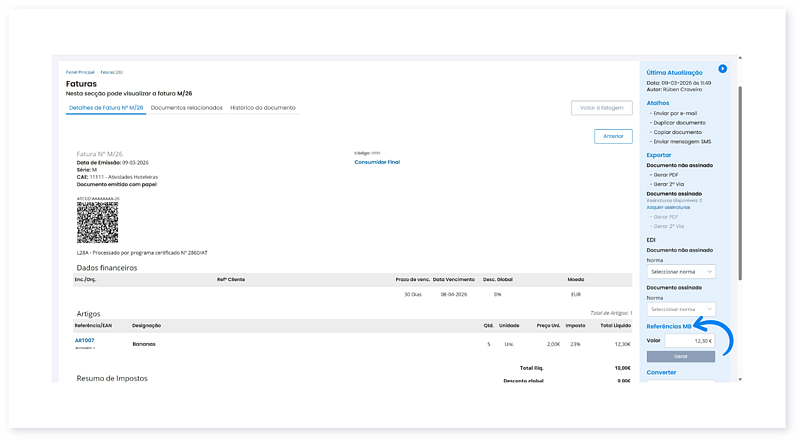Image resolution: width=800 pixels, height=442 pixels.
Task: Click Copiar documento shortcut
Action: [676, 132]
